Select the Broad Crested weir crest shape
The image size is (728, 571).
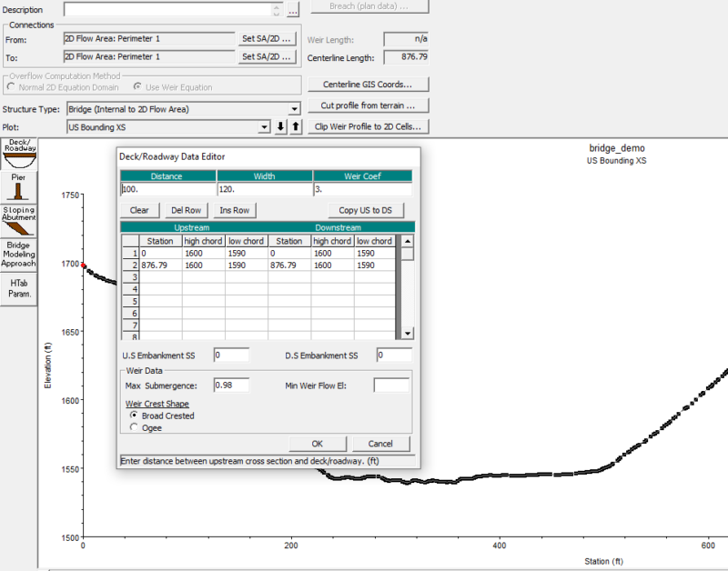coord(135,416)
